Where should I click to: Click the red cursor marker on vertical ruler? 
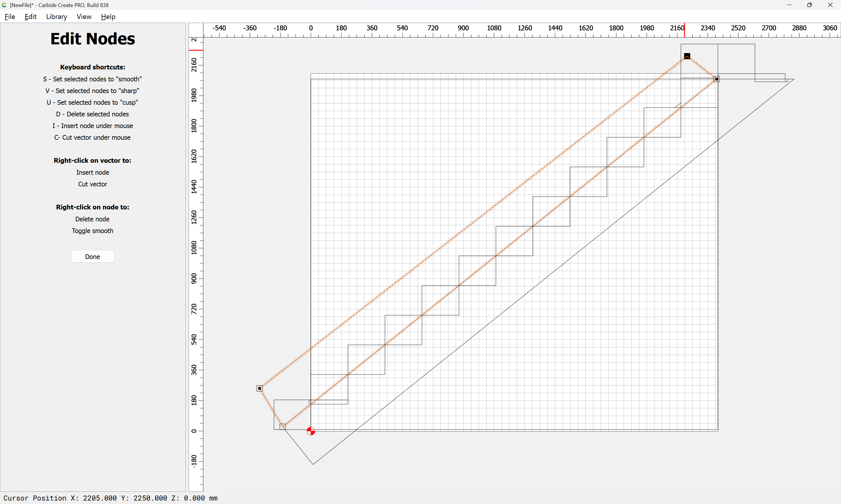tap(196, 50)
